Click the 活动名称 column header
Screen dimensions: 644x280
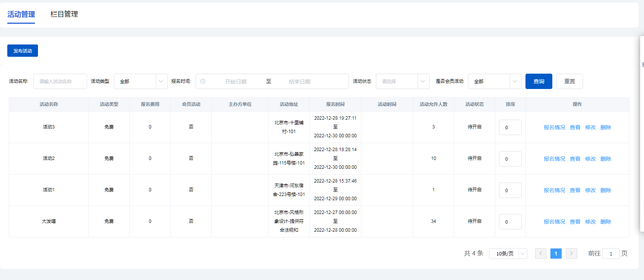coord(49,104)
